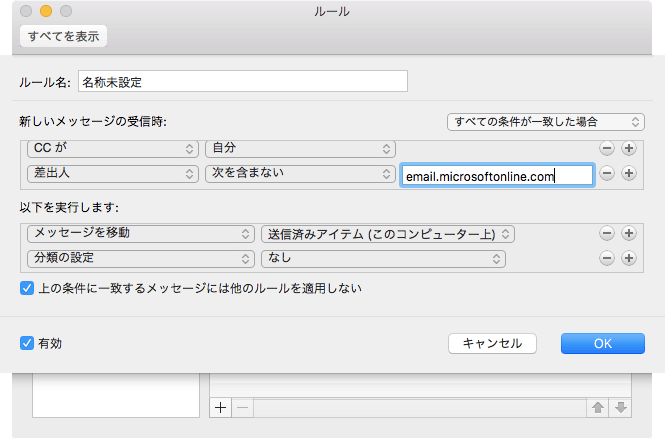The width and height of the screenshot is (665, 438).
Task: Confirm rule with OK button
Action: [x=603, y=343]
